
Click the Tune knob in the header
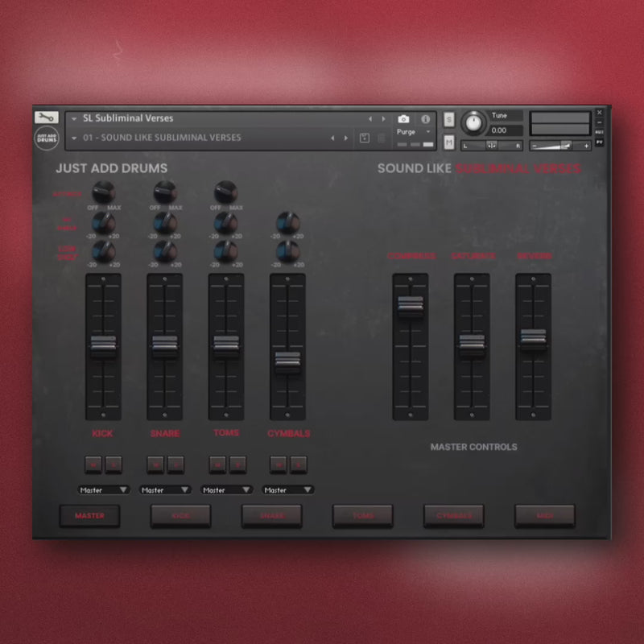click(474, 122)
